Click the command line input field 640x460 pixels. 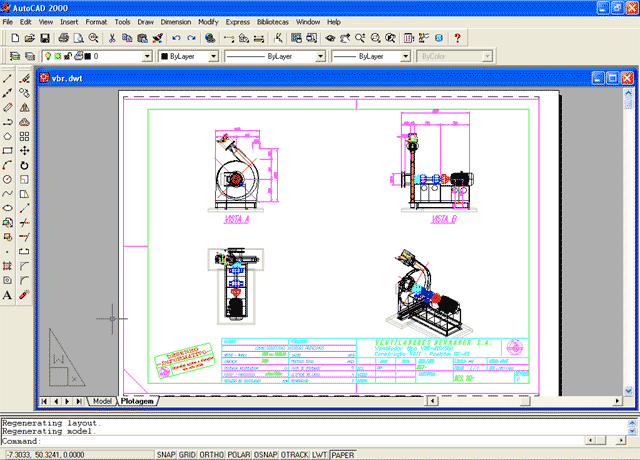pyautogui.click(x=300, y=440)
